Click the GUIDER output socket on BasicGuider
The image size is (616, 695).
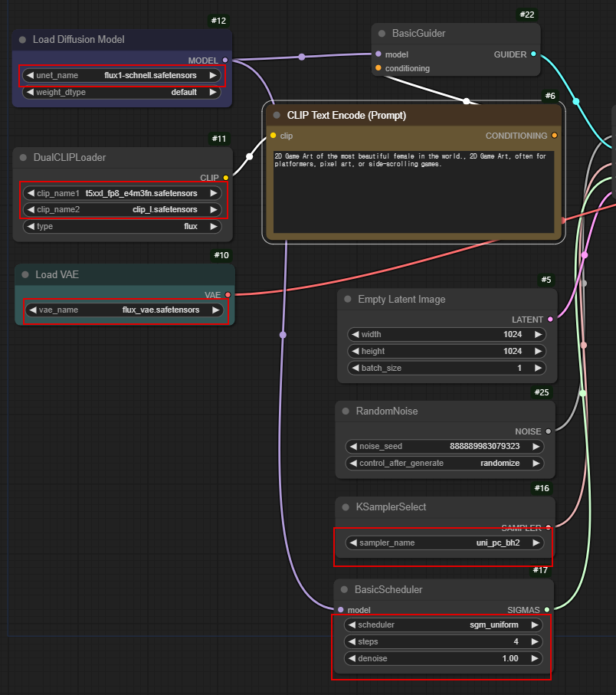click(x=533, y=54)
